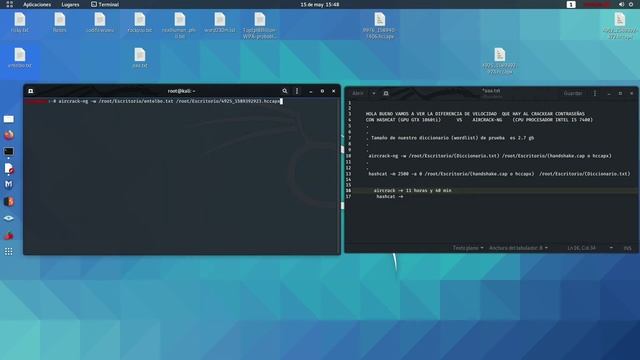Open the Ln/Col position dropdown arrow
The width and height of the screenshot is (640, 360).
[611, 248]
